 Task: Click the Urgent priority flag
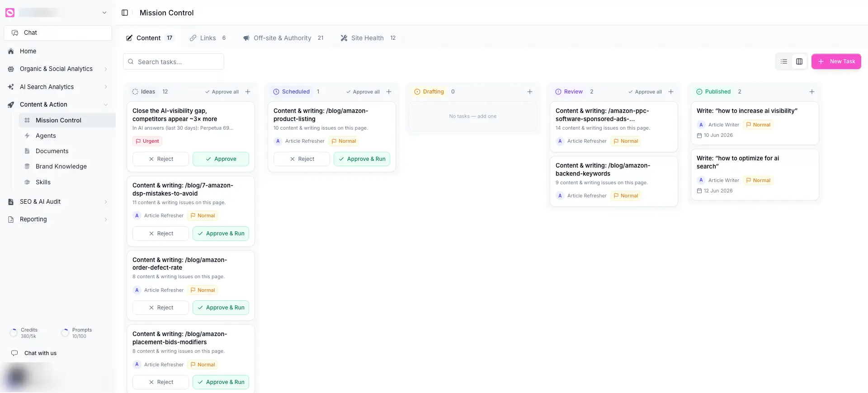(x=147, y=141)
